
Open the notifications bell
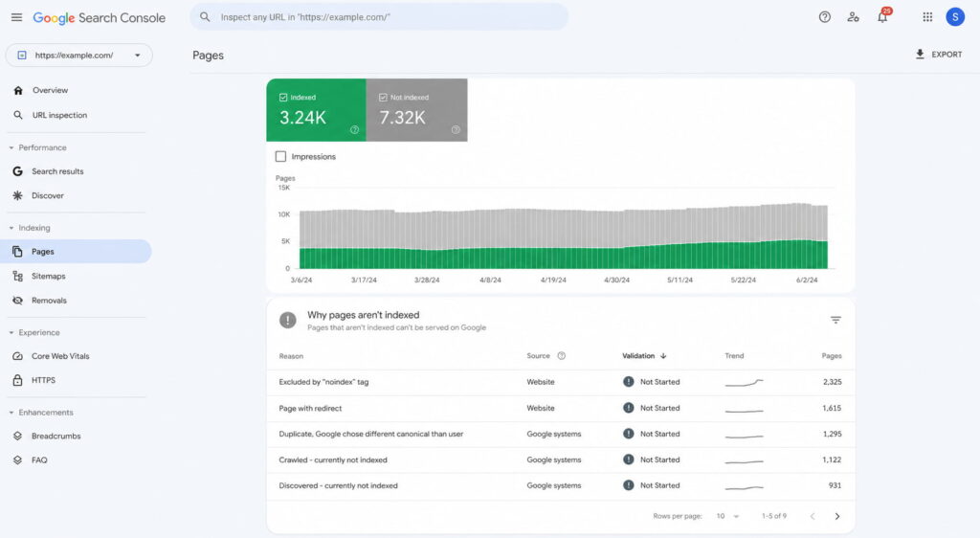882,17
